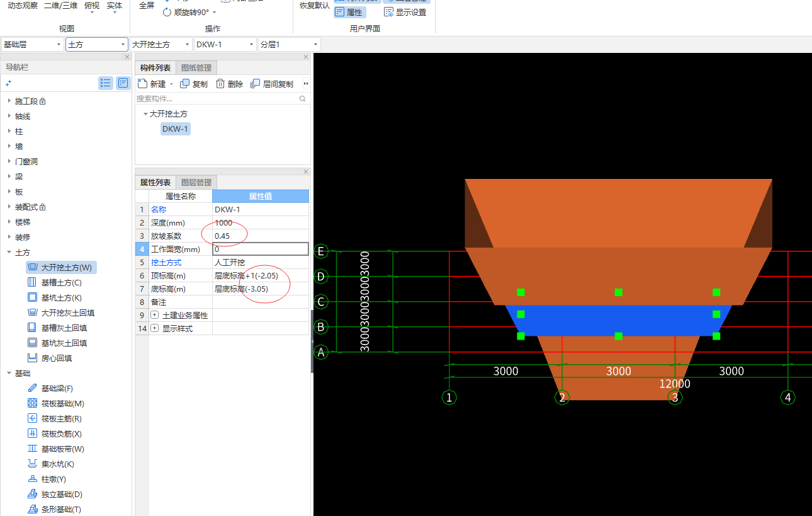This screenshot has height=516, width=812.
Task: Click 动态观察 view button
Action: point(23,6)
